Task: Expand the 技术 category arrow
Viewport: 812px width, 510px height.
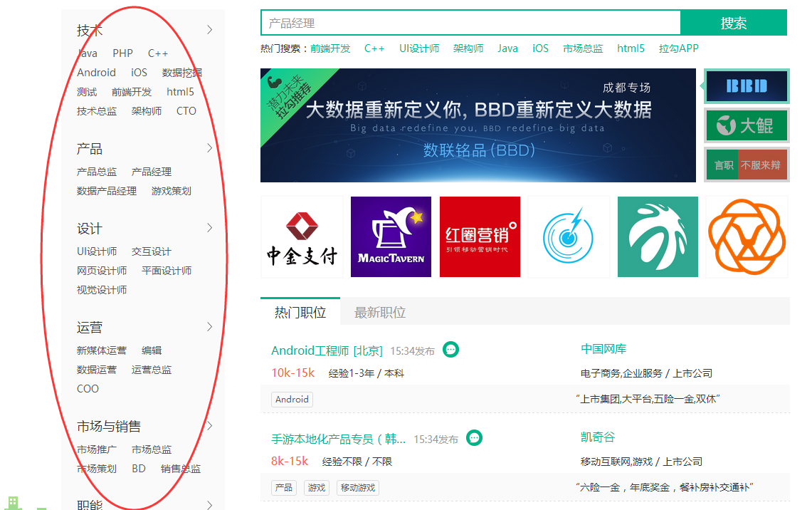Action: click(x=210, y=30)
